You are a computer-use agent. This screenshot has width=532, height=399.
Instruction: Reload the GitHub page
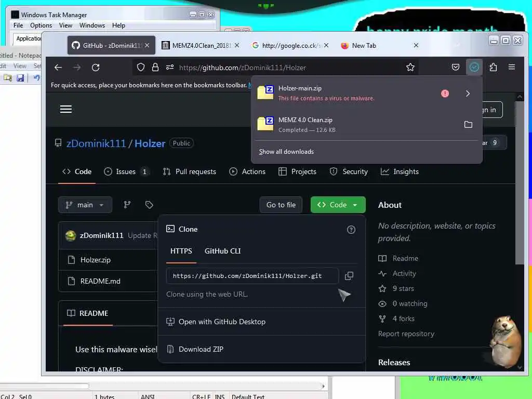click(96, 68)
